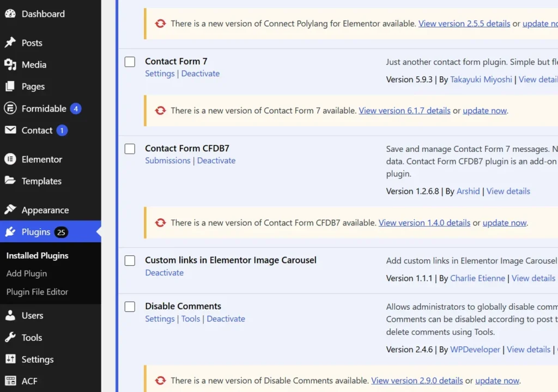558x392 pixels.
Task: Click the Pages icon in sidebar
Action: tap(10, 86)
